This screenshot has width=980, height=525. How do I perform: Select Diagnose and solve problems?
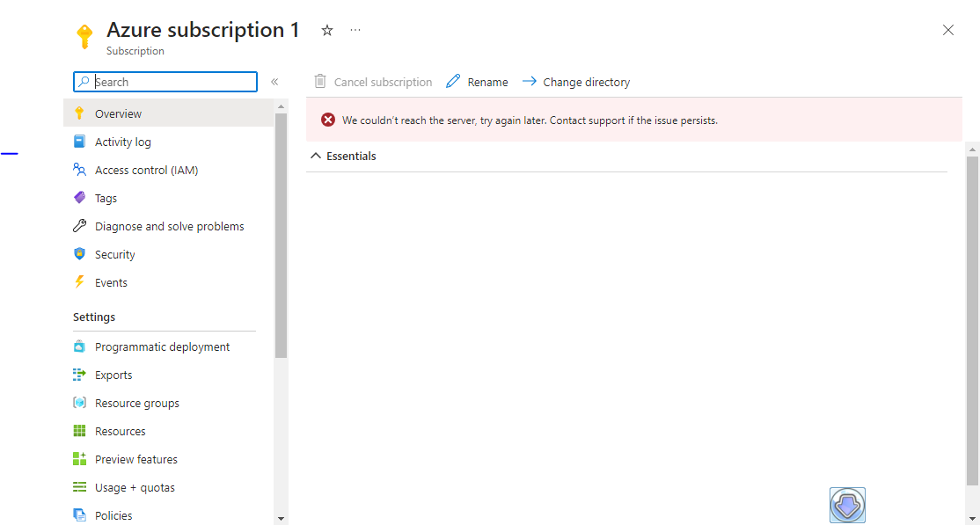(169, 225)
